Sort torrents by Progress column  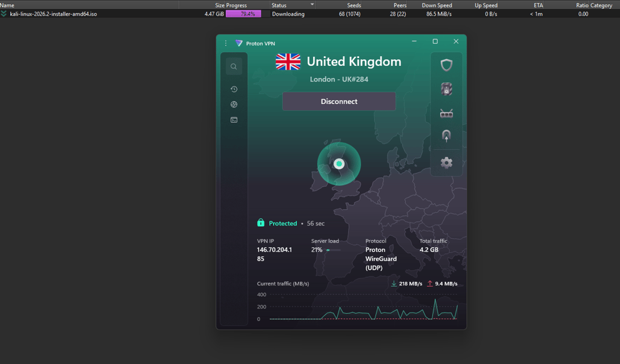pyautogui.click(x=248, y=5)
